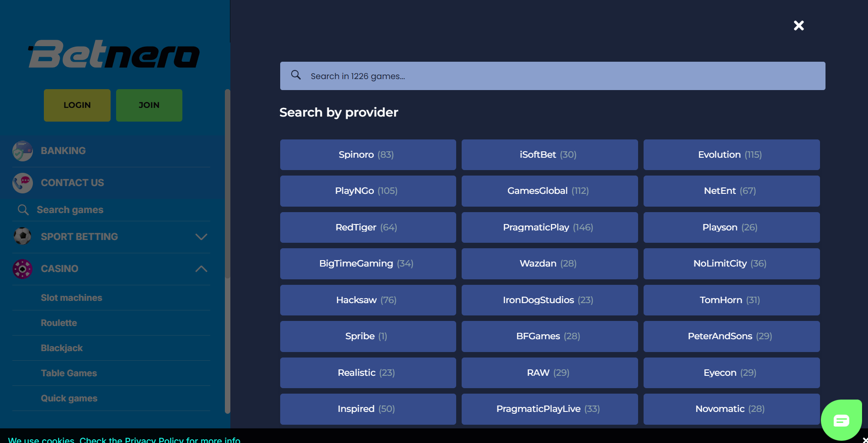Collapse the Casino section chevron
868x443 pixels.
pyautogui.click(x=201, y=269)
